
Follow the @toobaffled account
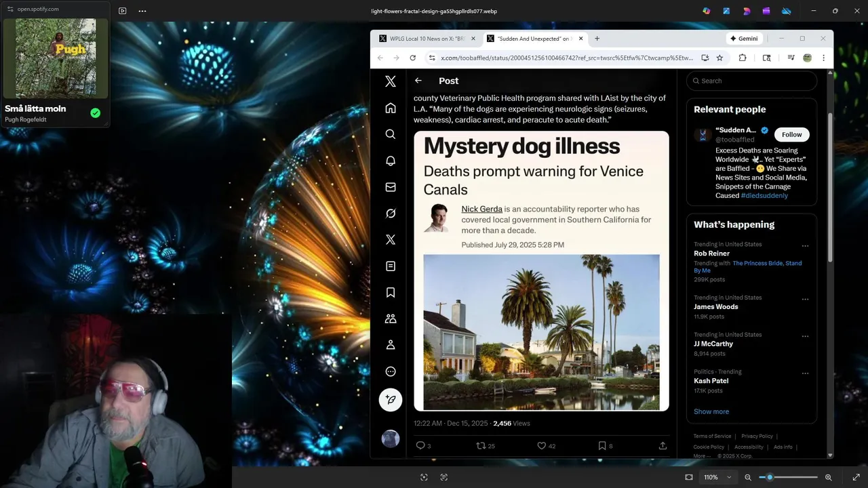coord(791,134)
